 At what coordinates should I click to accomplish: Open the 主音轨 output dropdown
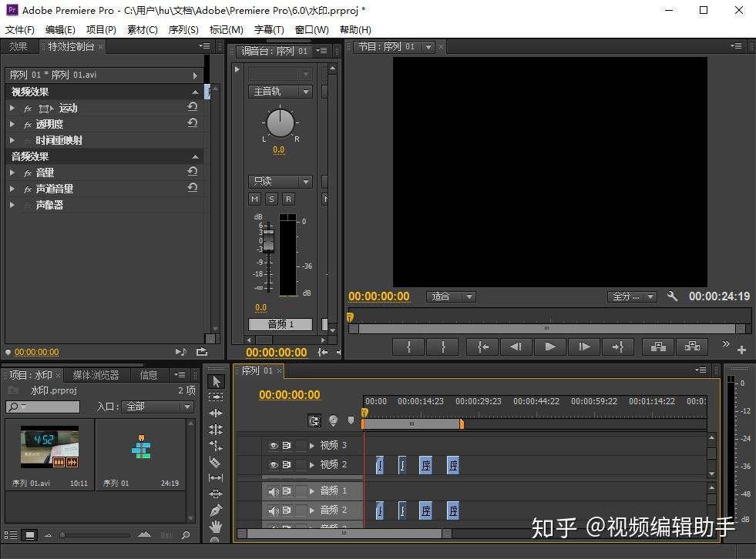click(x=280, y=92)
